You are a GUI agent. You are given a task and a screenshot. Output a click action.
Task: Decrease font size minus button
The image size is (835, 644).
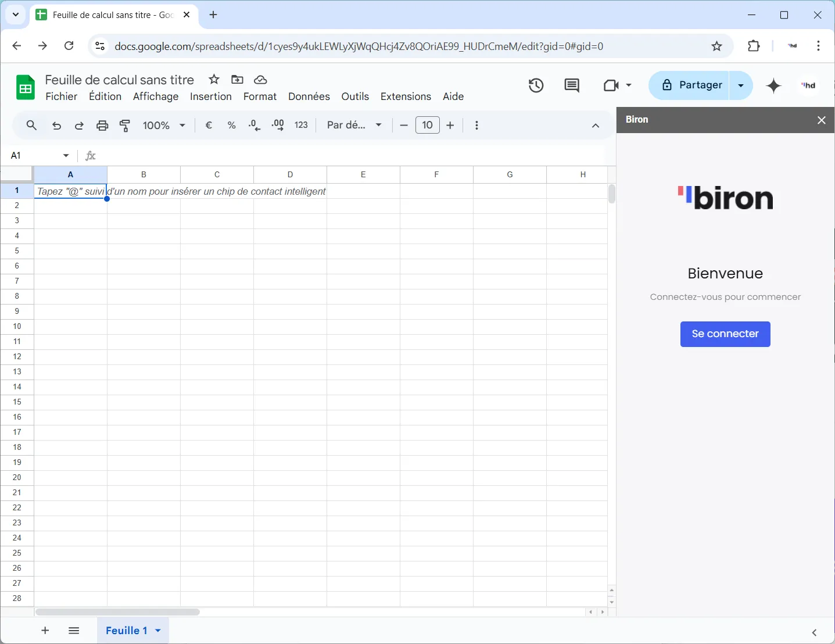(404, 125)
